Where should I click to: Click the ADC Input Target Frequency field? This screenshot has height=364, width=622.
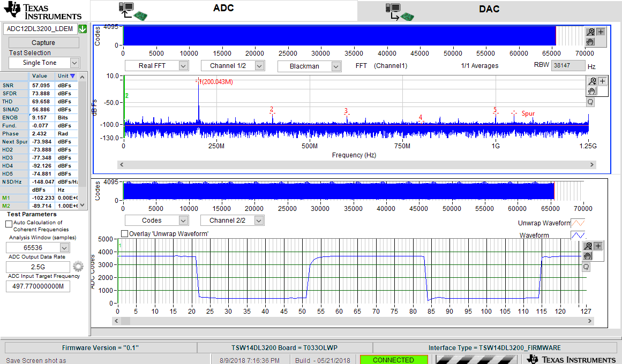[38, 286]
